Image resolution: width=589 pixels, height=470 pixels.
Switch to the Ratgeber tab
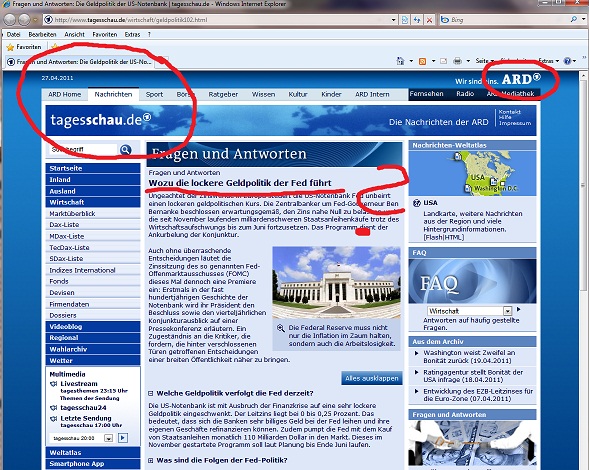click(x=223, y=94)
